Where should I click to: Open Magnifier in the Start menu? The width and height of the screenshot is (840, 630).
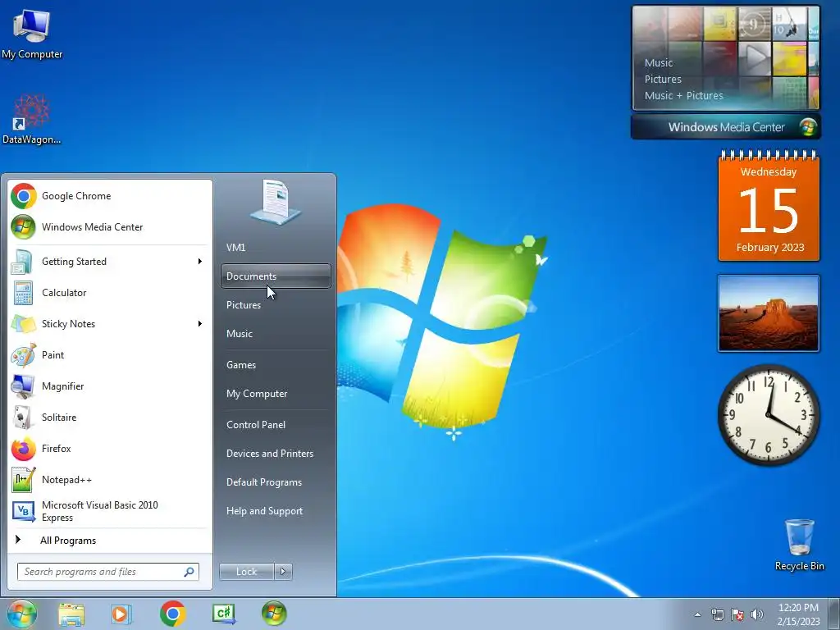pos(110,386)
